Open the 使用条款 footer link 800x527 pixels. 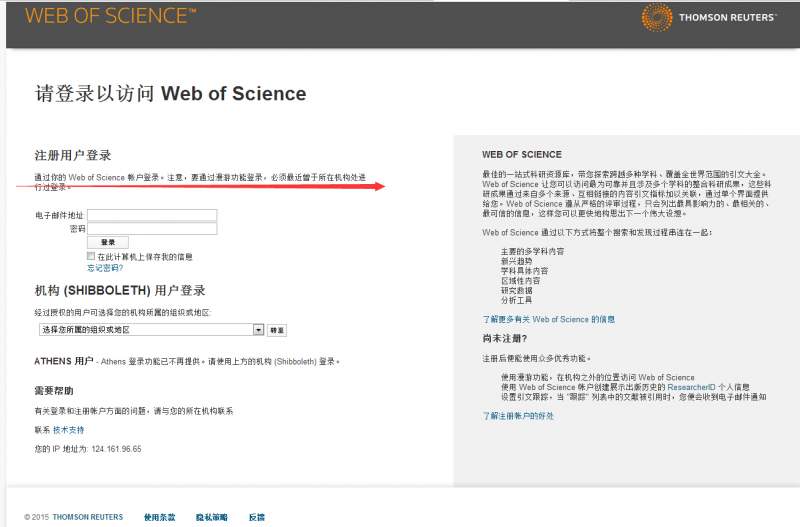(159, 517)
